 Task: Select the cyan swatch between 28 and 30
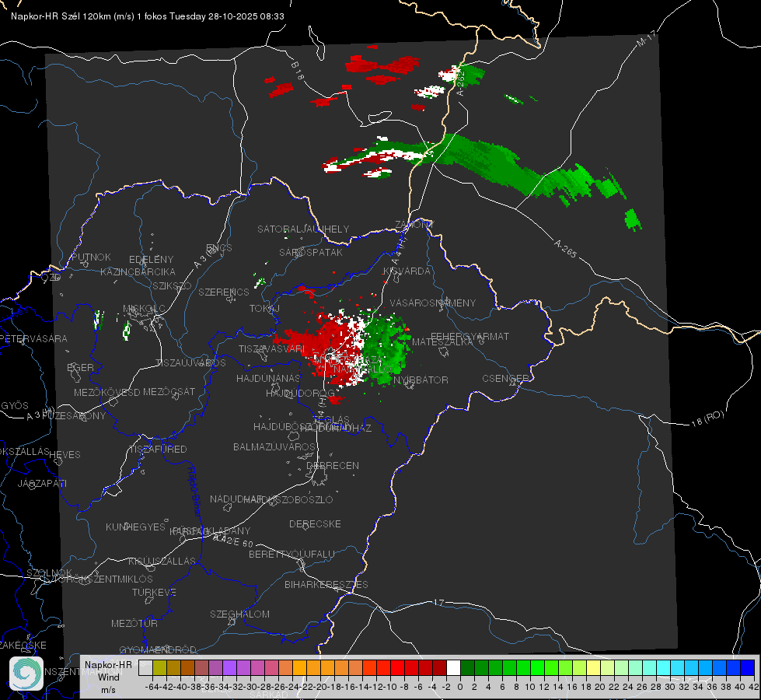664,668
